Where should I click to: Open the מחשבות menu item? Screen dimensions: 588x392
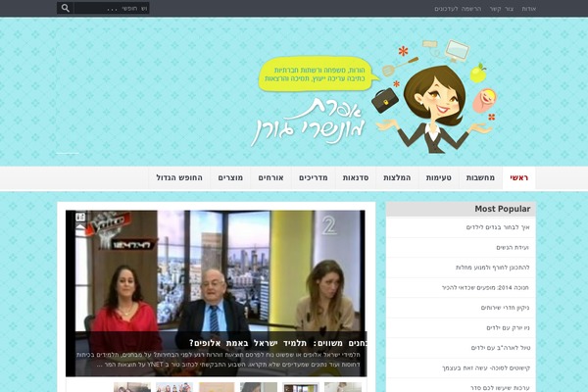(480, 177)
